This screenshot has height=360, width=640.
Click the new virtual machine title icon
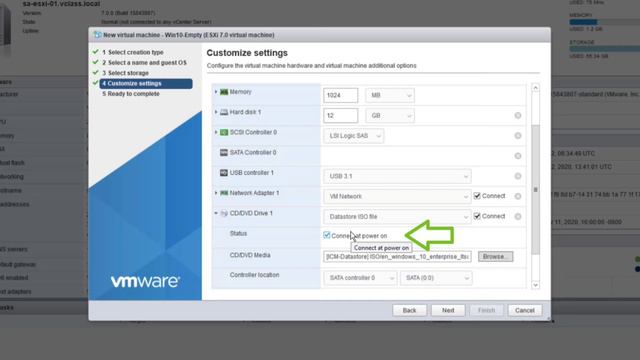(x=97, y=35)
